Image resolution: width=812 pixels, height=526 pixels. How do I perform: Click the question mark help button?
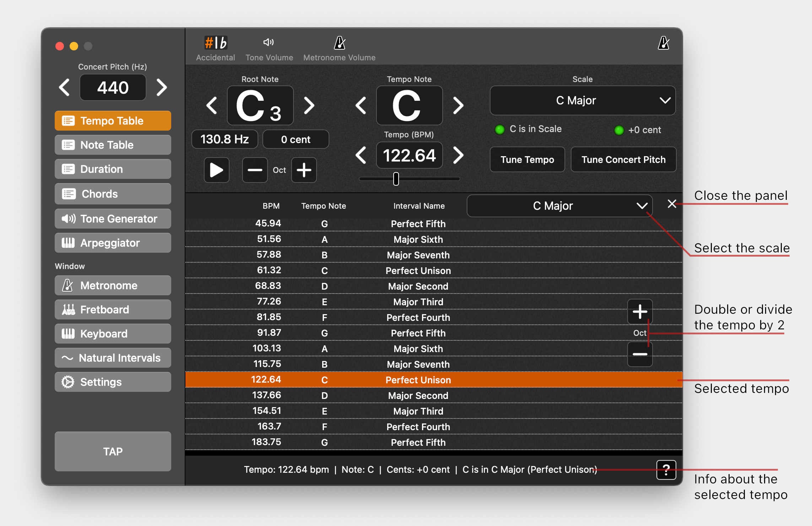tap(666, 470)
